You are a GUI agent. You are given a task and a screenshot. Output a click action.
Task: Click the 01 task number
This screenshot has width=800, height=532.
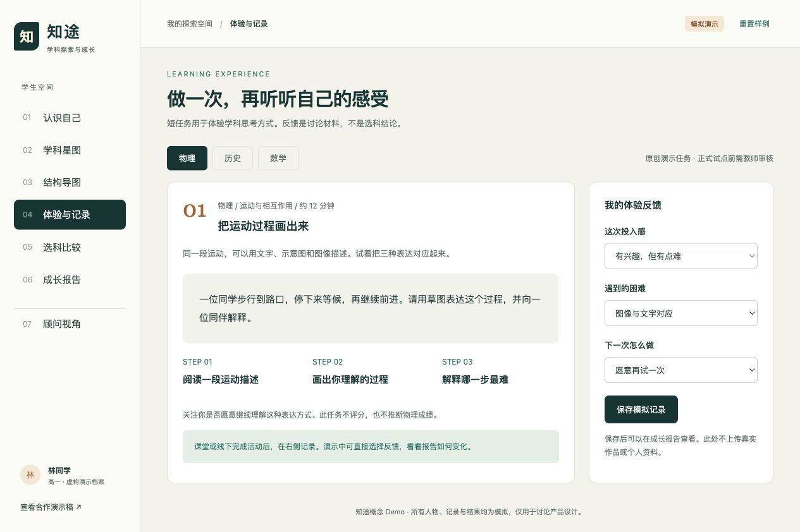pyautogui.click(x=195, y=210)
